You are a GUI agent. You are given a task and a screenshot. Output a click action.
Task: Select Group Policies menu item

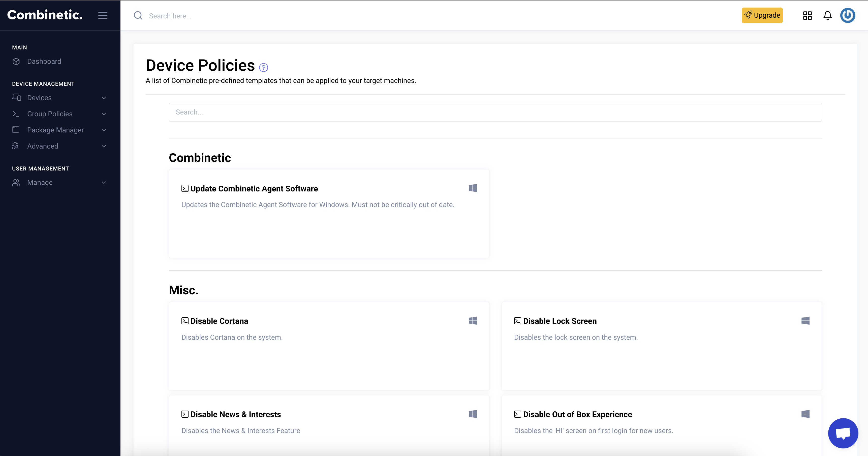point(50,114)
